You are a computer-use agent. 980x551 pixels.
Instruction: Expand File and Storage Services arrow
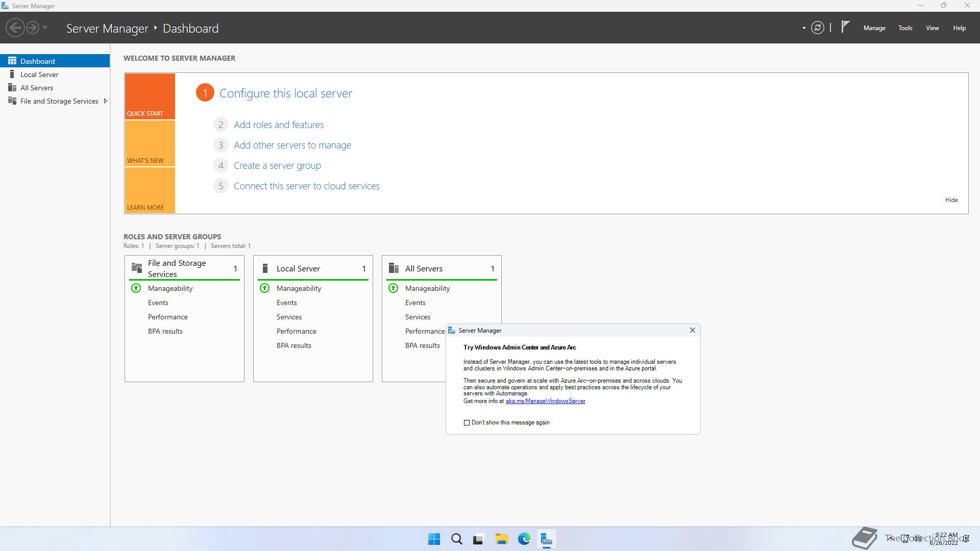pyautogui.click(x=106, y=101)
